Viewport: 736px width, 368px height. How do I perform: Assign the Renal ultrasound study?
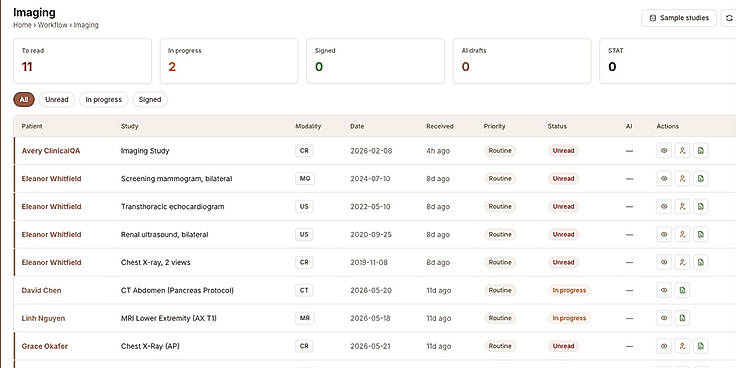[682, 234]
